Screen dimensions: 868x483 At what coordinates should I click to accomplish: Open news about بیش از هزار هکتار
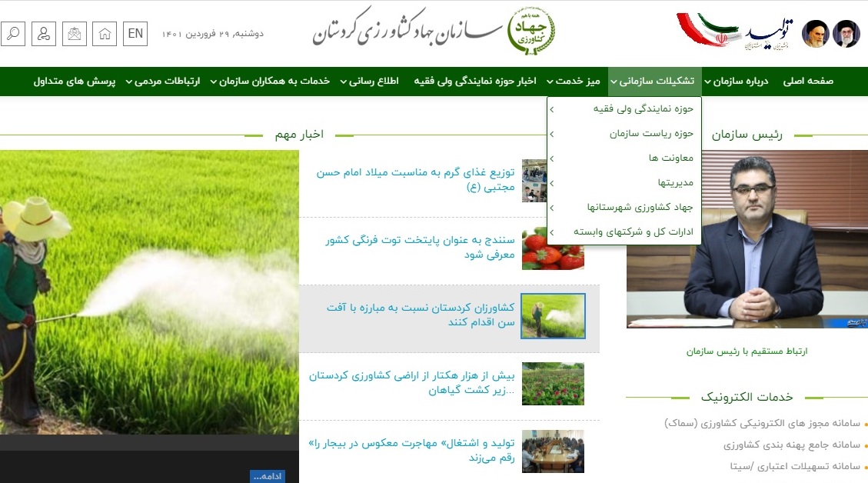[x=411, y=383]
